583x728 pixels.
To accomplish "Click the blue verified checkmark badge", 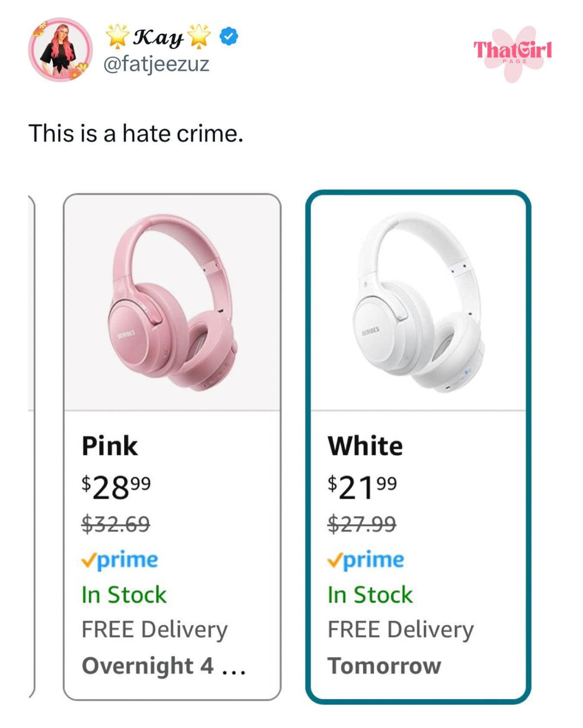I will tap(229, 36).
